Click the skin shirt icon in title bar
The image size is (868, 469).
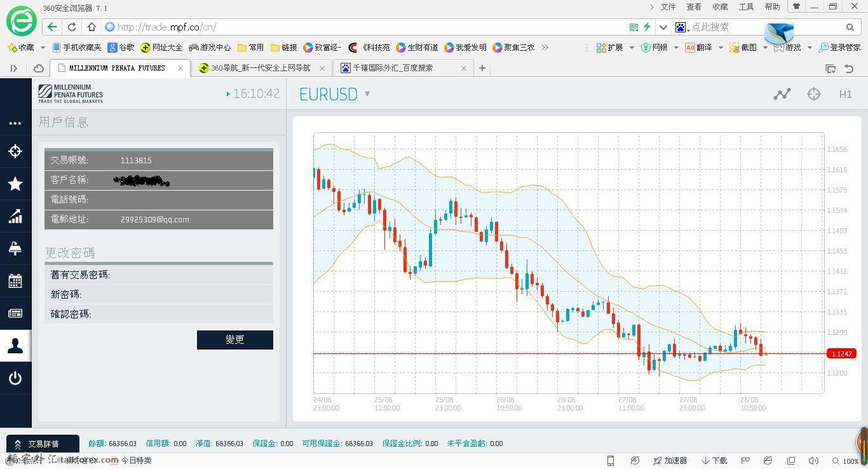pyautogui.click(x=796, y=6)
